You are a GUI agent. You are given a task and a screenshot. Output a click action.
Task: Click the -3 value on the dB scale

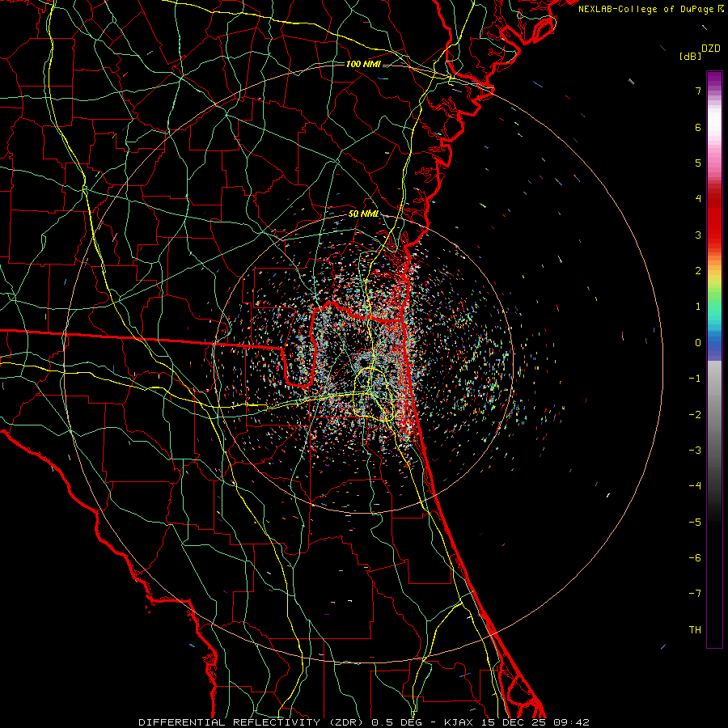[695, 451]
